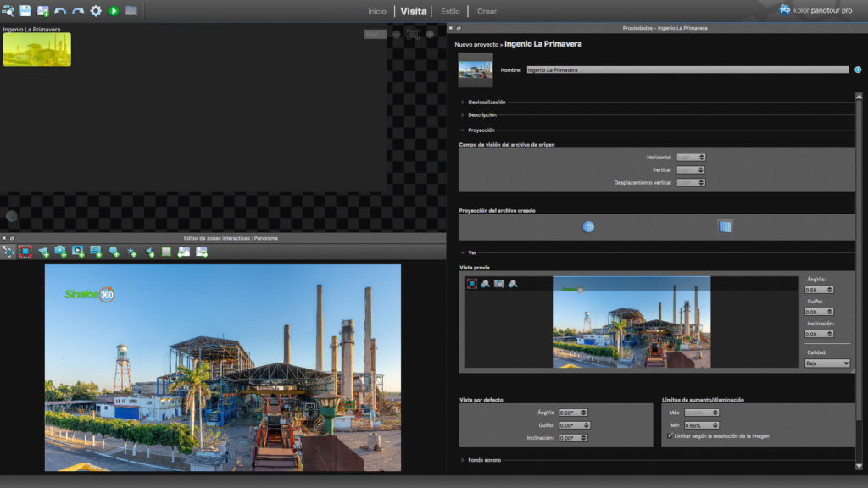The height and width of the screenshot is (488, 868).
Task: Select the add polygon hotspot tool
Action: click(x=43, y=252)
